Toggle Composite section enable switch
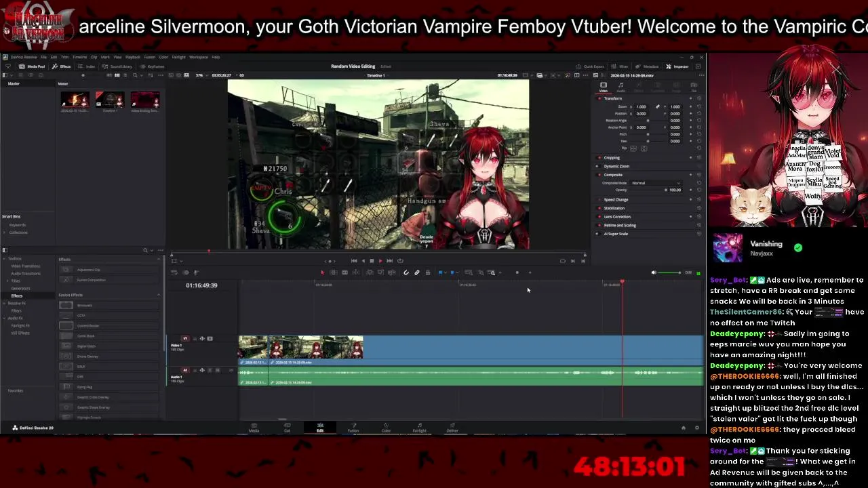 (599, 175)
